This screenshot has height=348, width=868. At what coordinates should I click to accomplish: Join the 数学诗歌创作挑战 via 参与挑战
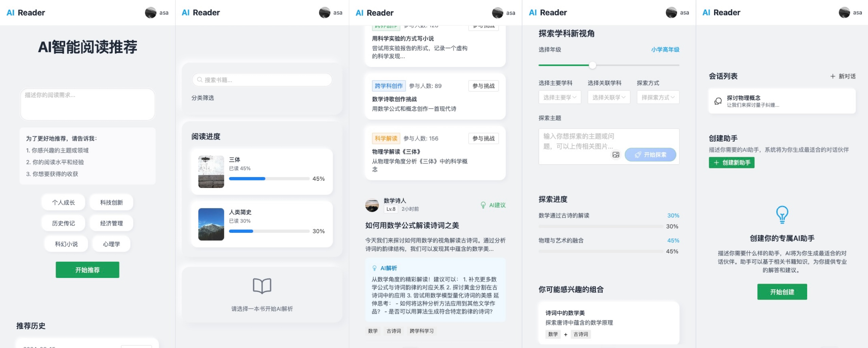(x=483, y=86)
